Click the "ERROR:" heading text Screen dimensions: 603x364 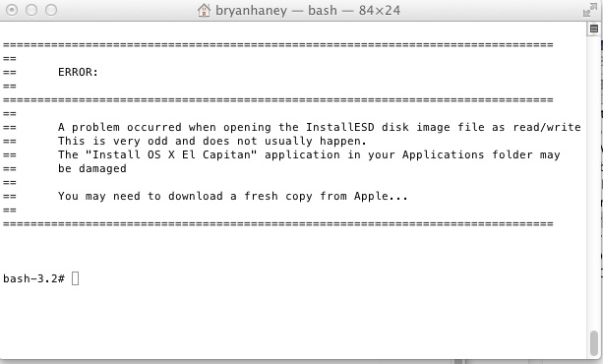point(79,72)
